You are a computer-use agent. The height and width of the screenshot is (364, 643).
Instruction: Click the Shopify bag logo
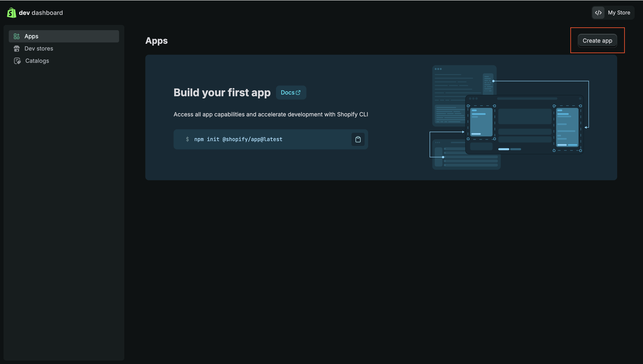pos(12,13)
